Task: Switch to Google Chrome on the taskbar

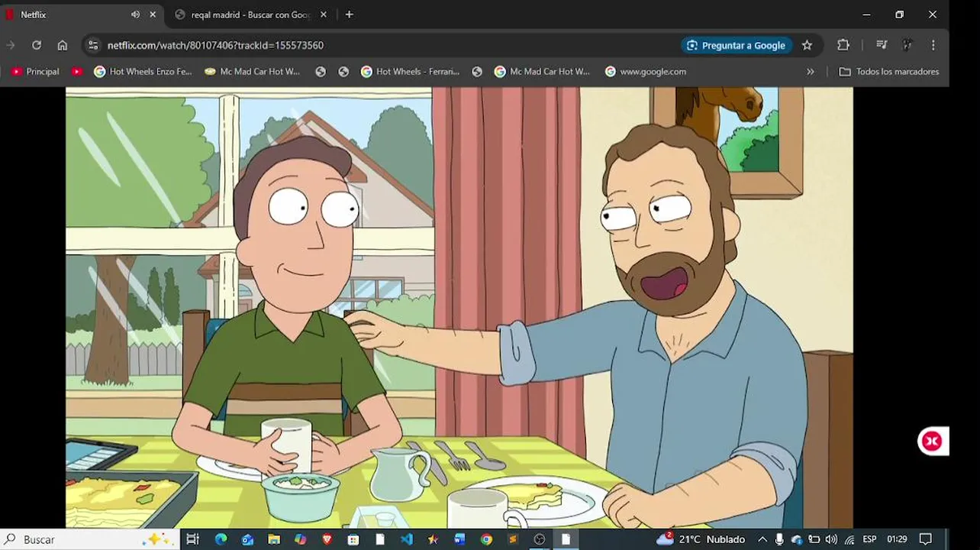Action: pos(486,539)
